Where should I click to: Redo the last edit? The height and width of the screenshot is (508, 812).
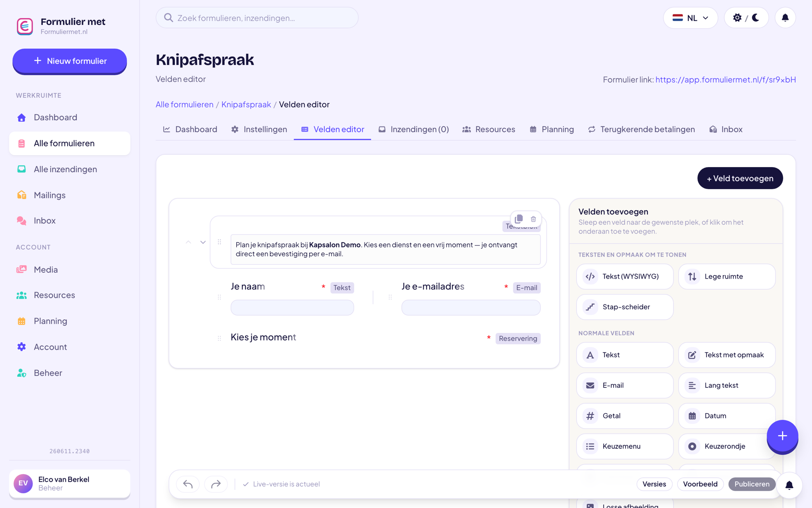click(216, 484)
